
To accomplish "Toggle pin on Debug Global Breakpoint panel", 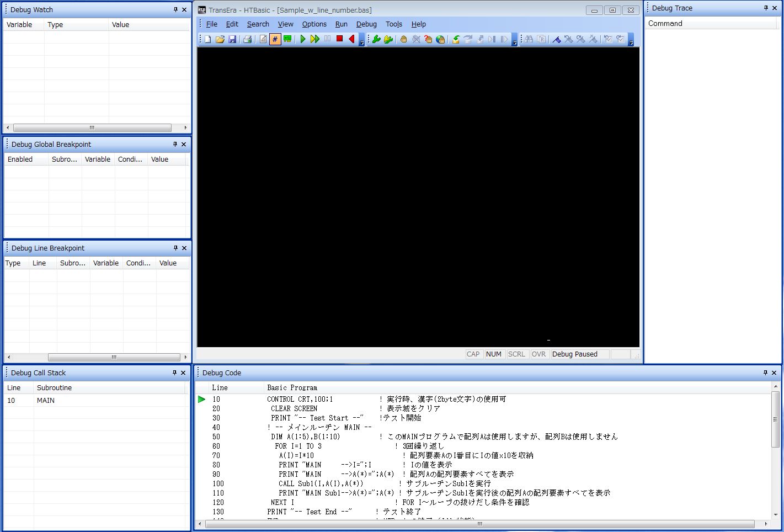I will [175, 144].
